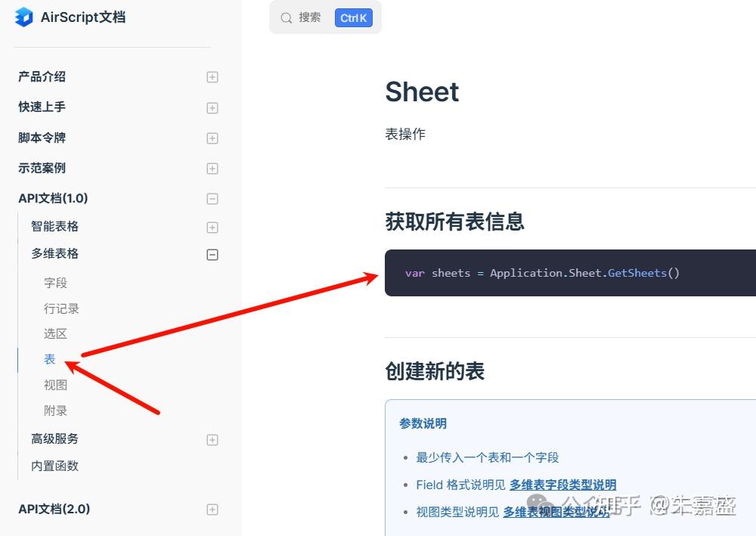This screenshot has width=756, height=536.
Task: Click the Sheet page heading
Action: pos(422,91)
